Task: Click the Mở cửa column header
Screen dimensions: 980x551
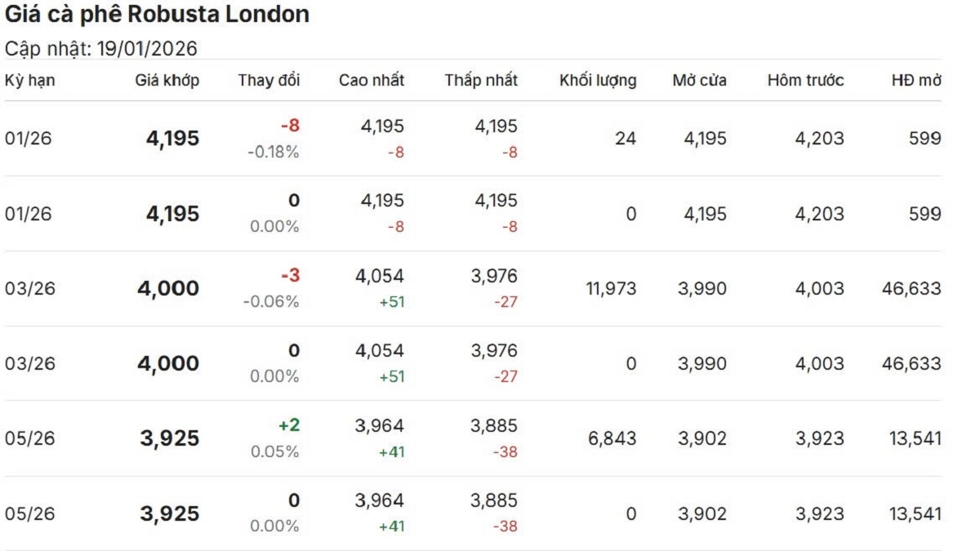Action: (699, 80)
